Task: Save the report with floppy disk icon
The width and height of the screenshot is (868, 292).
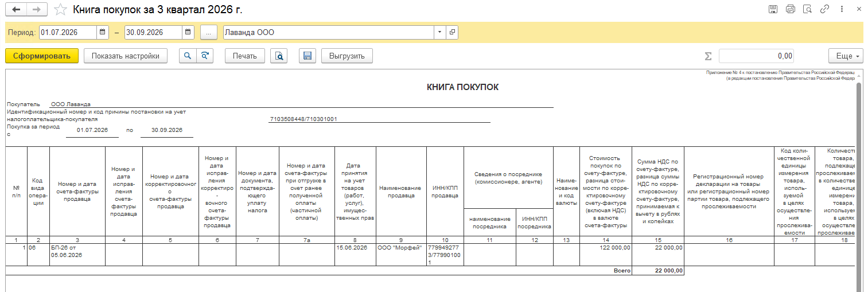Action: [308, 56]
